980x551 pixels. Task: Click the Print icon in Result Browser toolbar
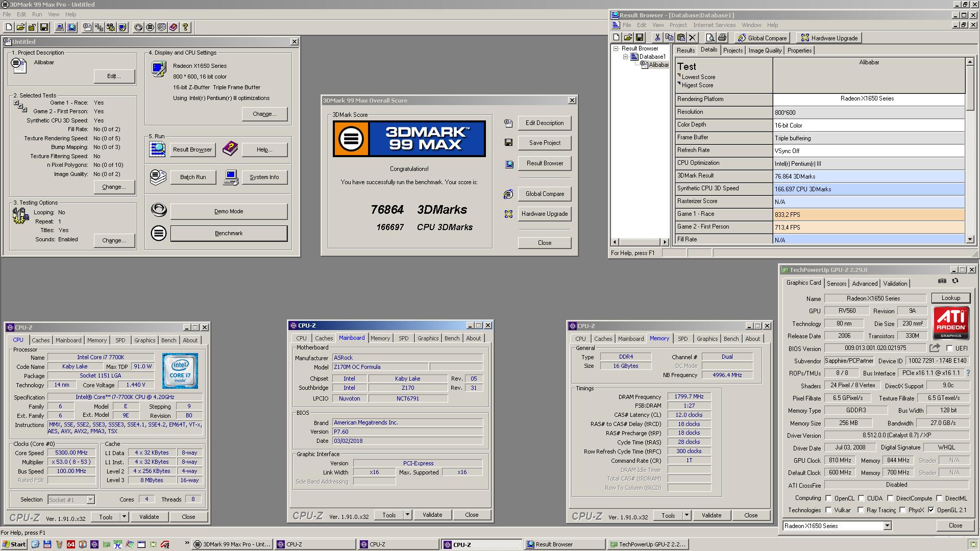click(722, 38)
